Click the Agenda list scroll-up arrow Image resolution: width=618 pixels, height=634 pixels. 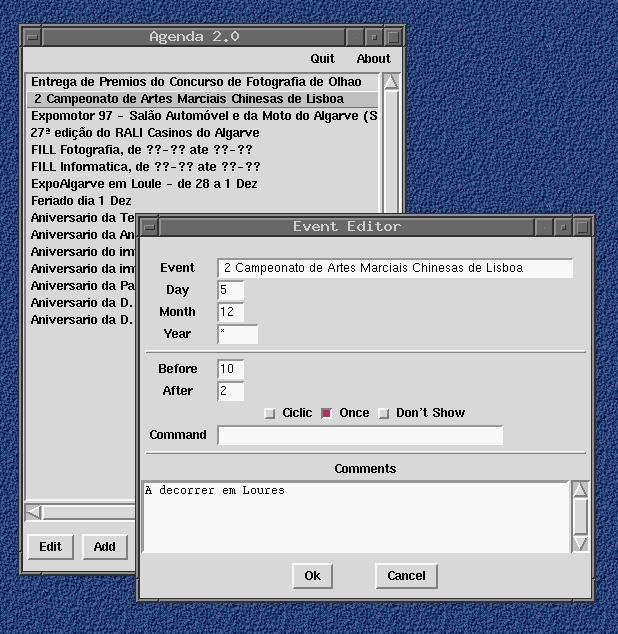click(x=391, y=82)
